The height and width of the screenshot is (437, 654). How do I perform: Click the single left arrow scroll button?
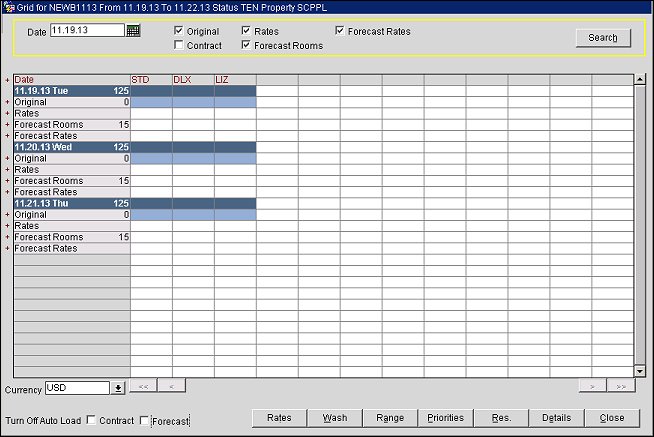click(171, 385)
